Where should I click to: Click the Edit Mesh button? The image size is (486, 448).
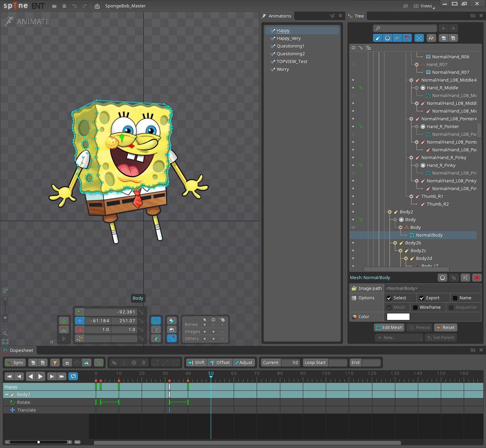click(x=389, y=328)
